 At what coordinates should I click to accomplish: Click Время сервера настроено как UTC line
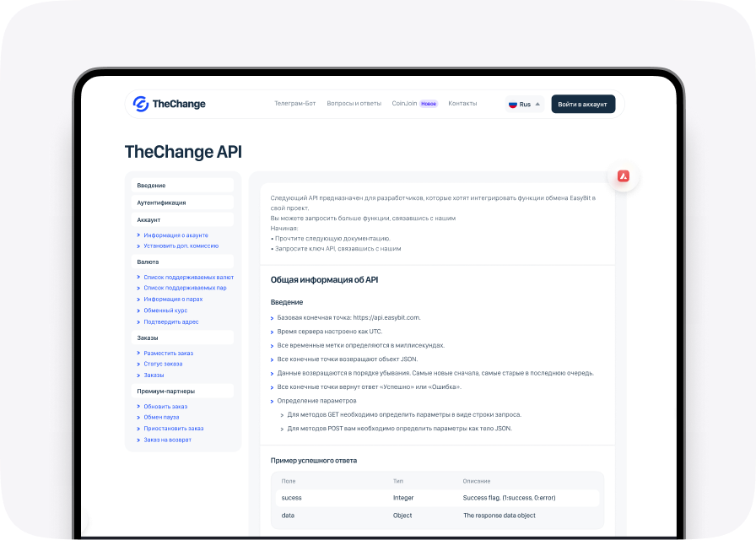point(329,332)
